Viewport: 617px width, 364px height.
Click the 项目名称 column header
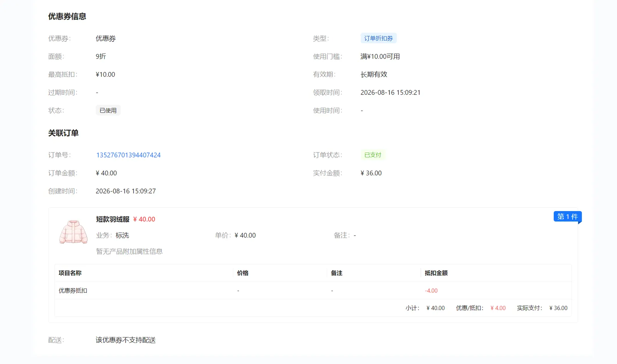tap(70, 273)
